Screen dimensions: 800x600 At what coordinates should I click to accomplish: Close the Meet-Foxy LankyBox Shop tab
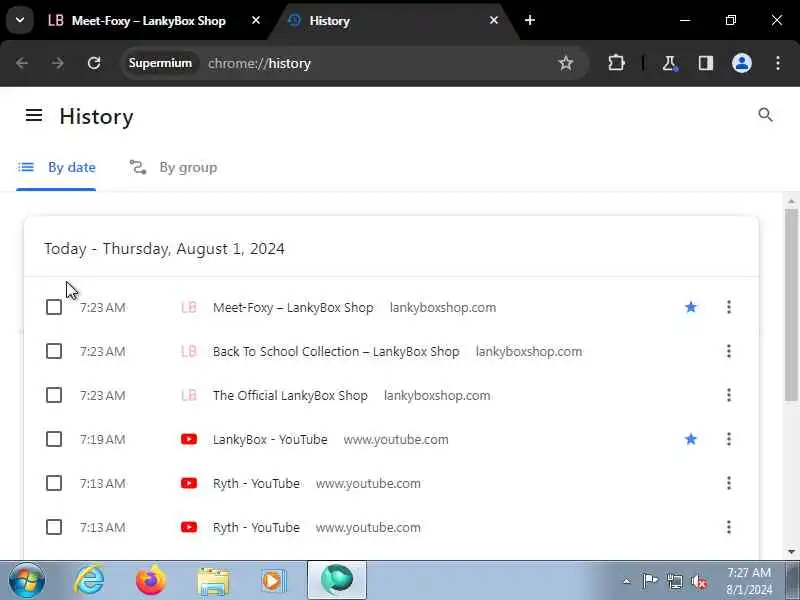[x=256, y=20]
